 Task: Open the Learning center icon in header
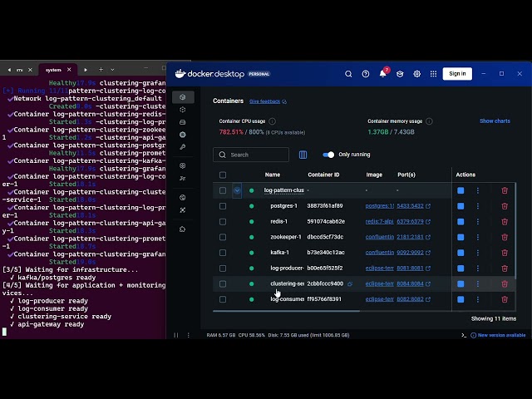click(400, 74)
